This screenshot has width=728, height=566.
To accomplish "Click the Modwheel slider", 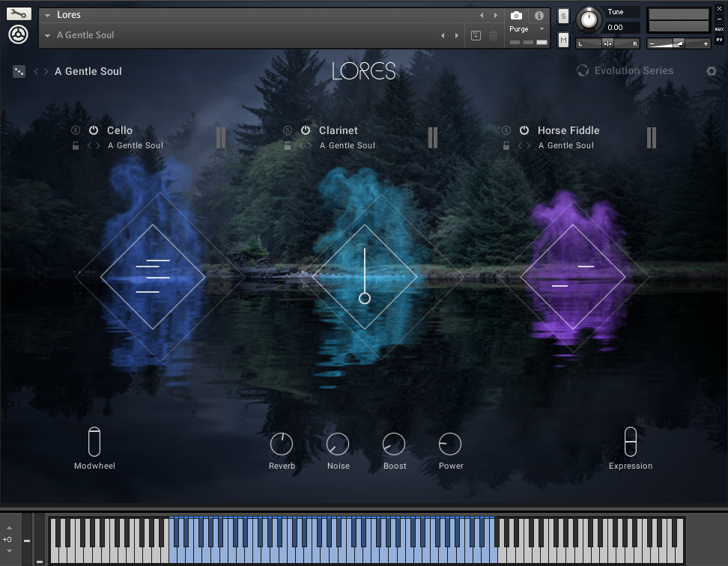I will point(94,442).
